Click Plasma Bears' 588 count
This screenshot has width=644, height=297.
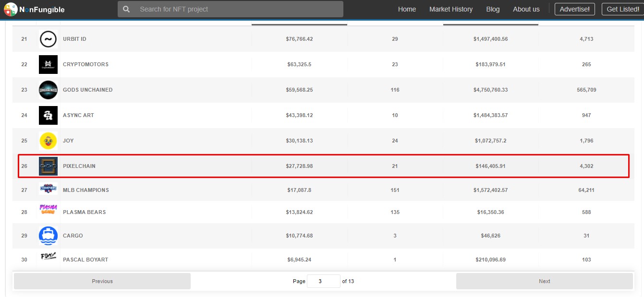586,212
